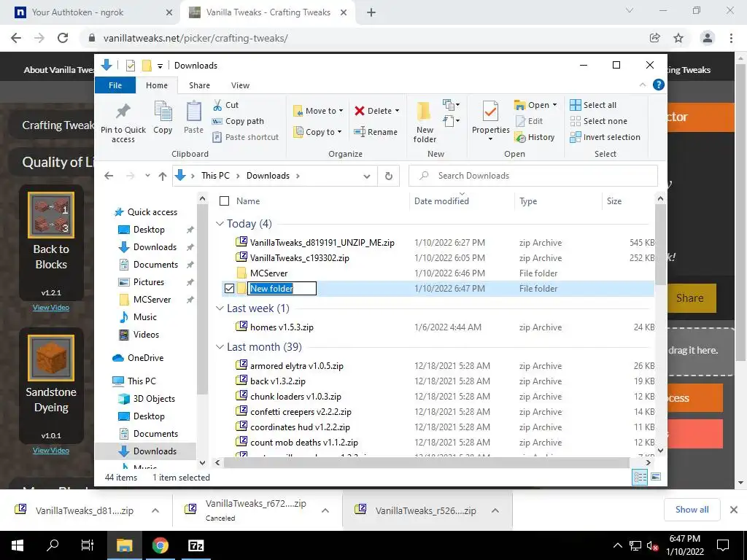Click the file list vertical scrollbar
Screen dimensions: 747x560
pyautogui.click(x=660, y=245)
